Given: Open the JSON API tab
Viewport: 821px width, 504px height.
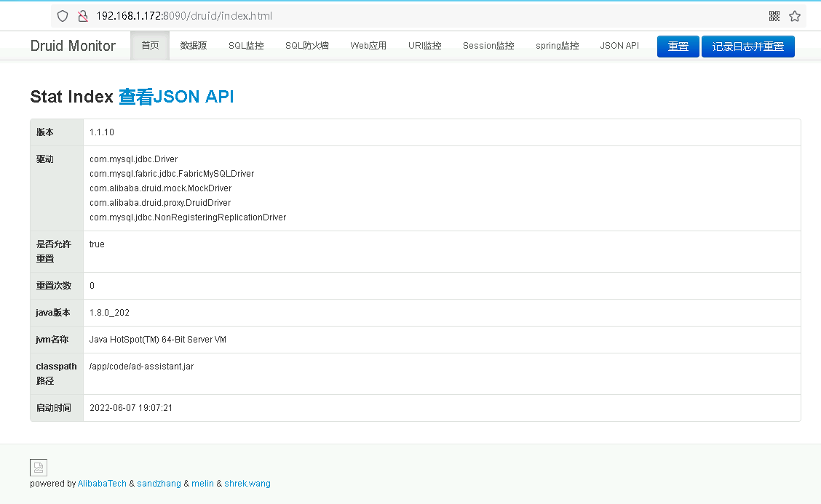Looking at the screenshot, I should click(619, 46).
